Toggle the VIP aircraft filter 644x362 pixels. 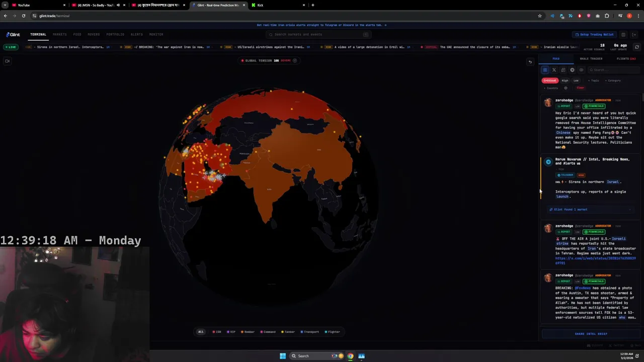[231, 332]
